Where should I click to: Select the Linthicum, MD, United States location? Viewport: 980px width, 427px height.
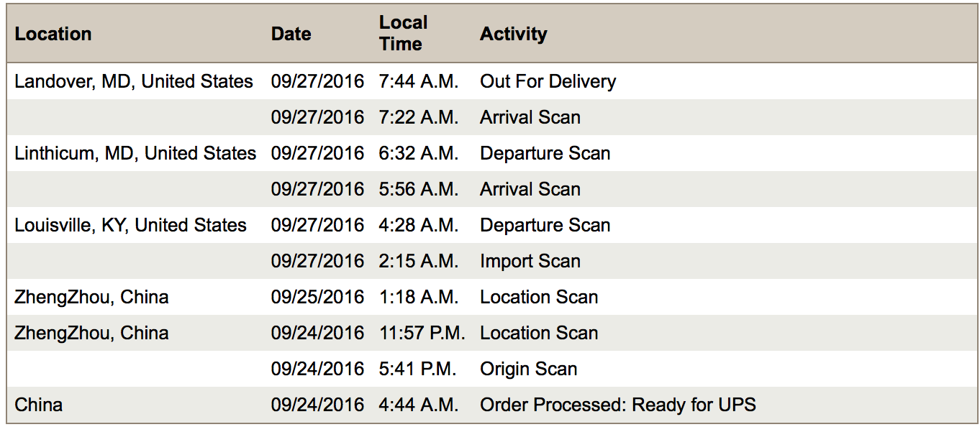pos(135,153)
